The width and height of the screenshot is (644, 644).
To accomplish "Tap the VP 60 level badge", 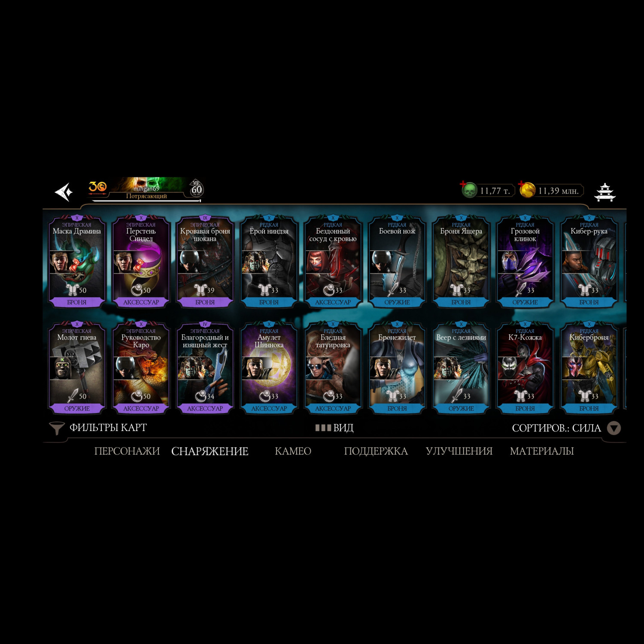I will [x=196, y=188].
